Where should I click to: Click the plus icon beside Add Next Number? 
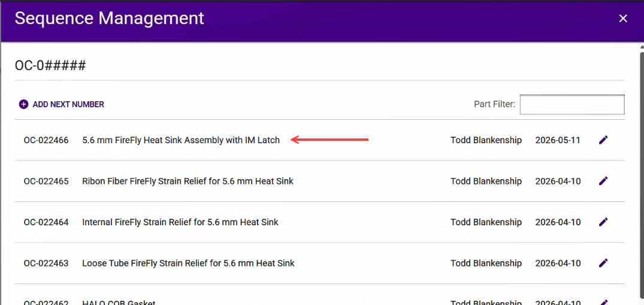(x=24, y=104)
